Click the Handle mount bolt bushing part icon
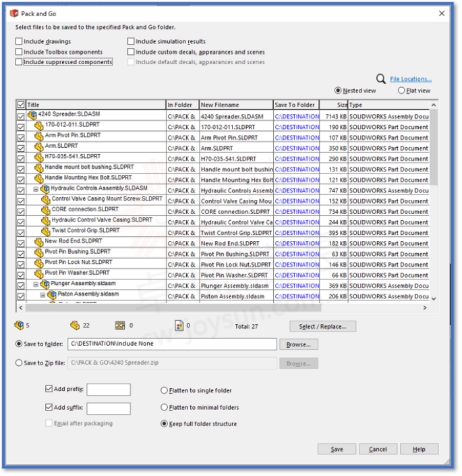Screen dimensions: 462x476 pyautogui.click(x=39, y=168)
